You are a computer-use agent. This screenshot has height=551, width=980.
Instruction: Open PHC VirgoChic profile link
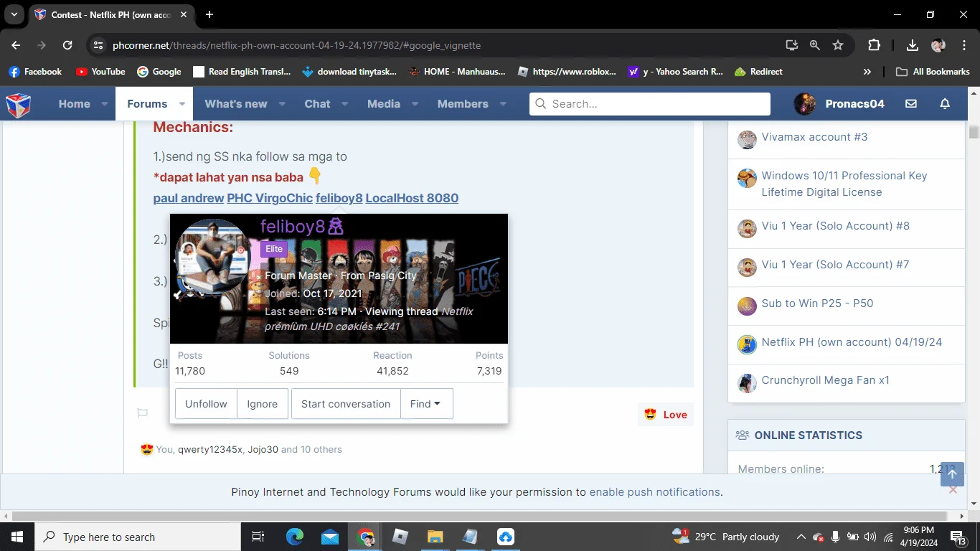coord(270,198)
